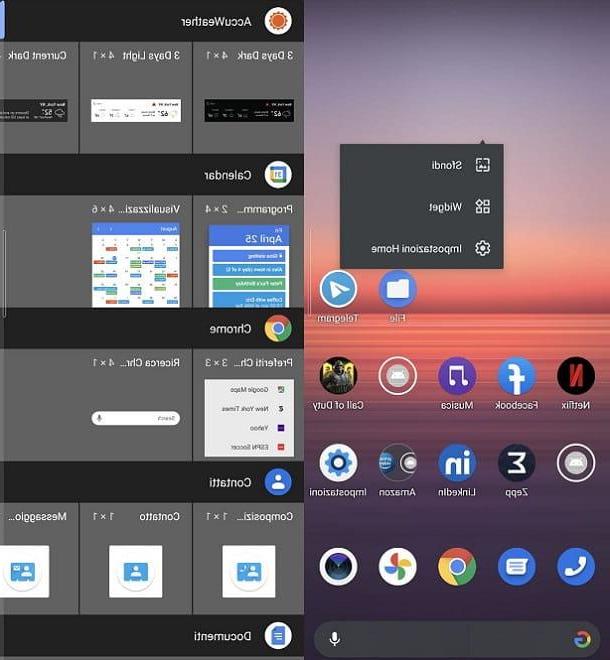The width and height of the screenshot is (610, 660).
Task: Tap the Google search bar field
Action: (457, 639)
